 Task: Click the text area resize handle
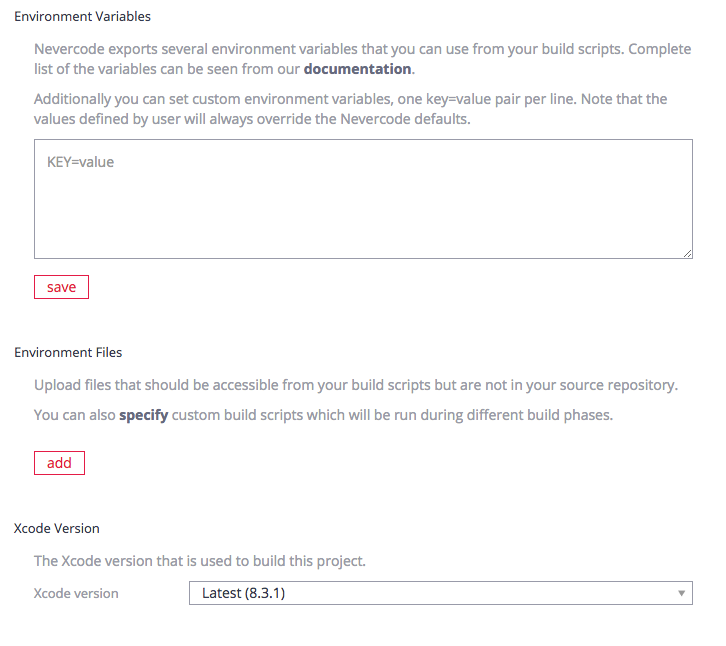click(688, 254)
